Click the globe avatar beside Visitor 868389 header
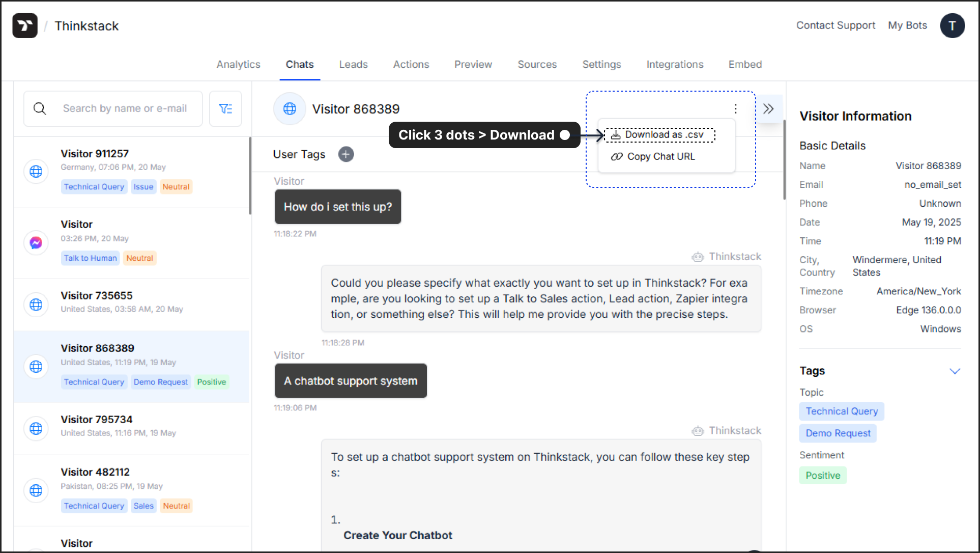 [x=290, y=108]
